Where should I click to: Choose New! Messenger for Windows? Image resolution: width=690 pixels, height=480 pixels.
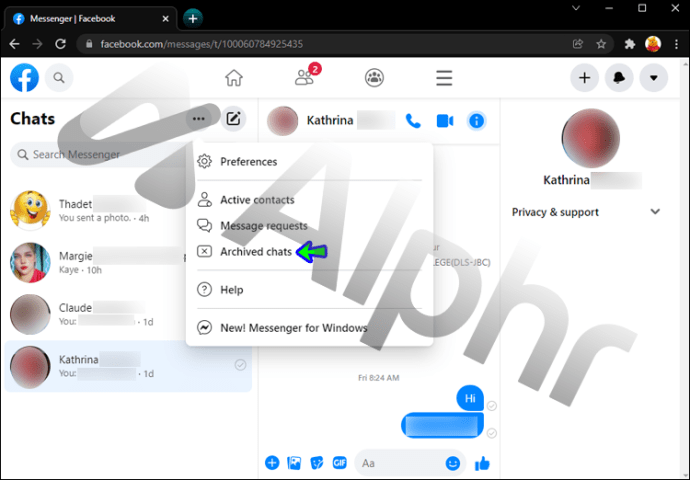click(x=309, y=328)
